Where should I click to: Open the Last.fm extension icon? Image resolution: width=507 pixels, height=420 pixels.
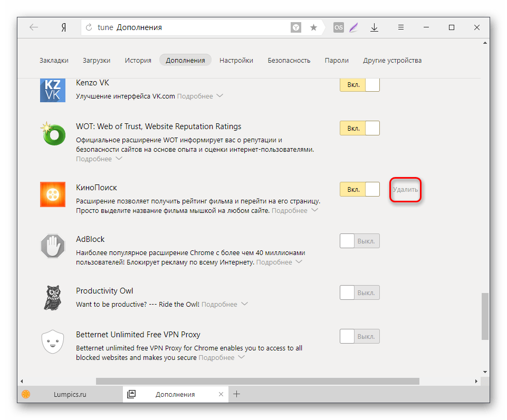click(339, 27)
